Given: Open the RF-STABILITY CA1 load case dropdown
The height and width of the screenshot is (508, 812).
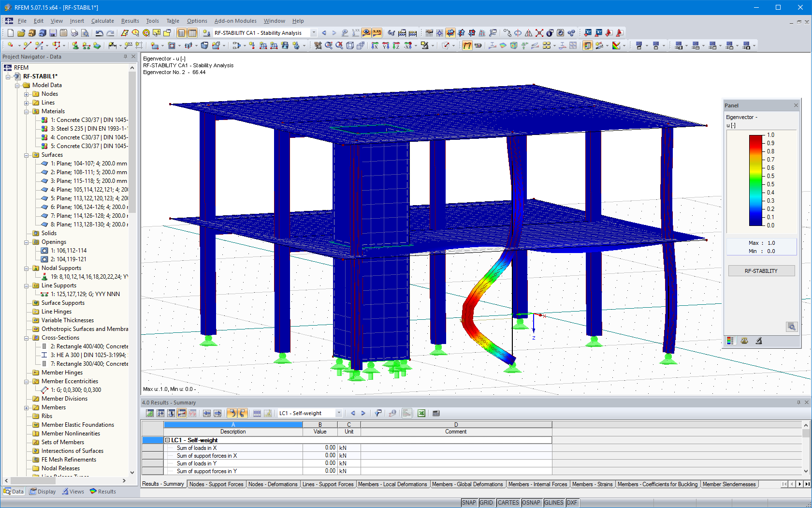Looking at the screenshot, I should (314, 33).
